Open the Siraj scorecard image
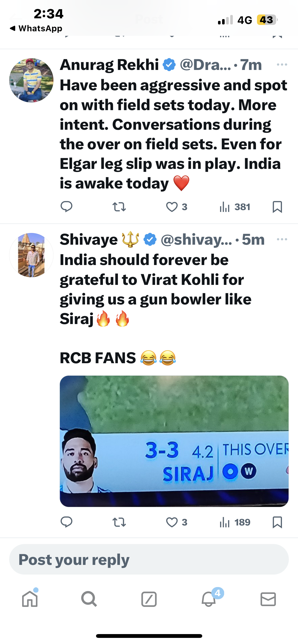Screen dimensions: 298x644 tap(174, 441)
